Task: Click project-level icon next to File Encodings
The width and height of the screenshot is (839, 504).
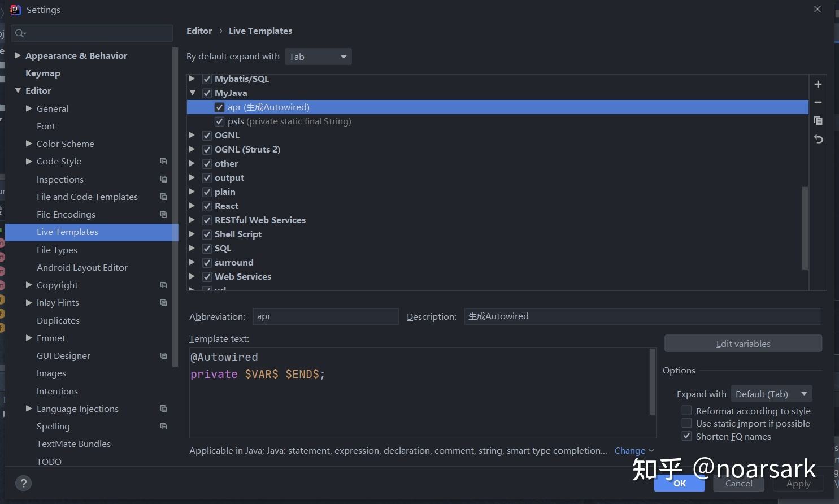Action: pyautogui.click(x=163, y=214)
